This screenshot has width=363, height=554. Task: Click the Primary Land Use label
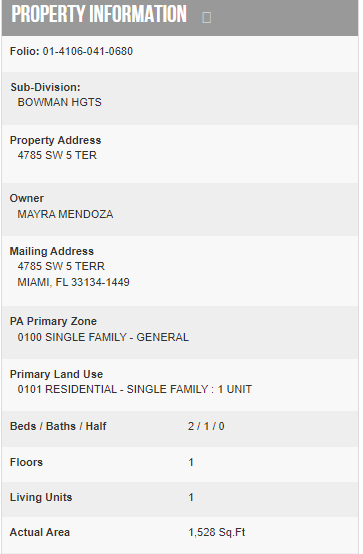pos(56,374)
